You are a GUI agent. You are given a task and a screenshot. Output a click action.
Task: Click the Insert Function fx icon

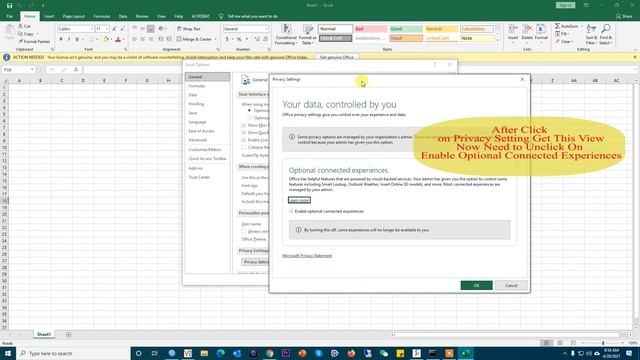tap(76, 70)
